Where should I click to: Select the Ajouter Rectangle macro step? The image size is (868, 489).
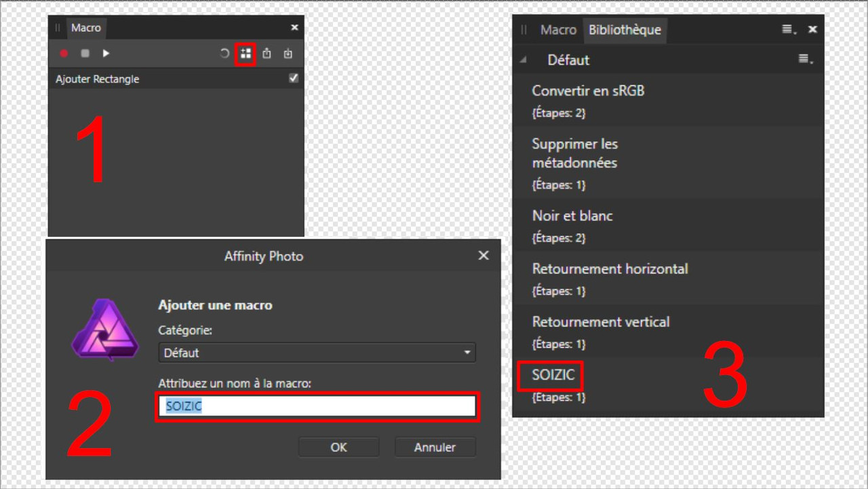pyautogui.click(x=176, y=79)
